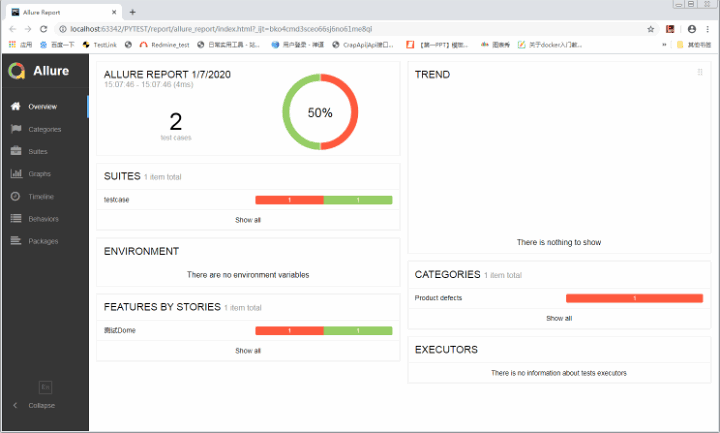This screenshot has width=720, height=433.
Task: Click the Product defects category
Action: (438, 298)
